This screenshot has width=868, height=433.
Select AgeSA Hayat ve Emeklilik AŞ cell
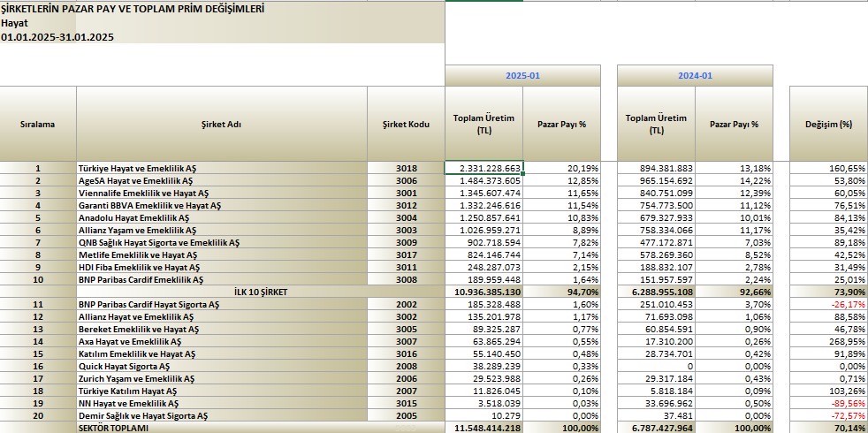(222, 180)
